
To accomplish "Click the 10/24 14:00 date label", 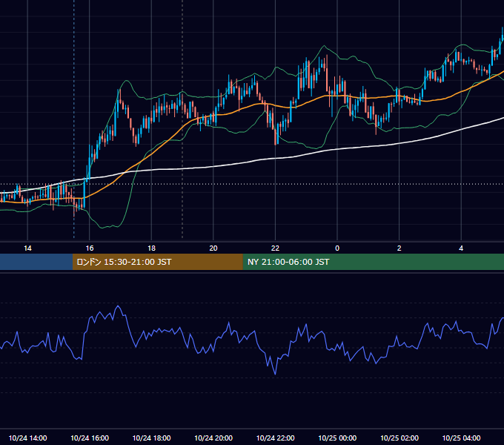I will tap(27, 438).
